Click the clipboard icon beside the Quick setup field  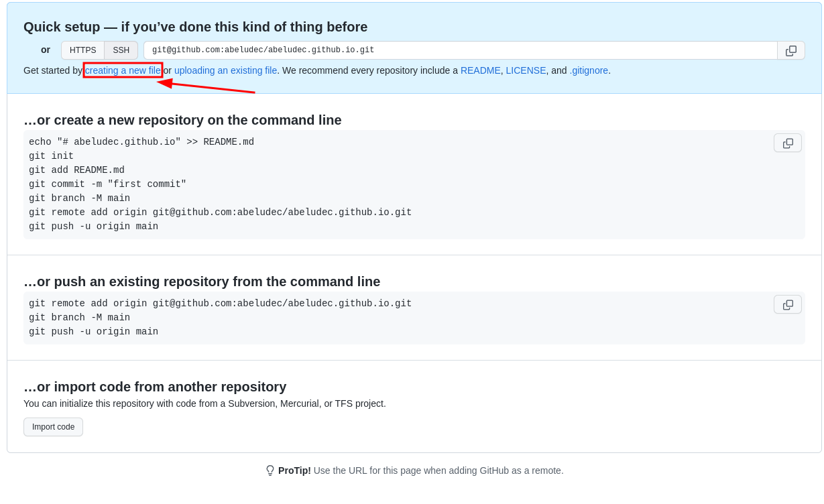click(791, 50)
